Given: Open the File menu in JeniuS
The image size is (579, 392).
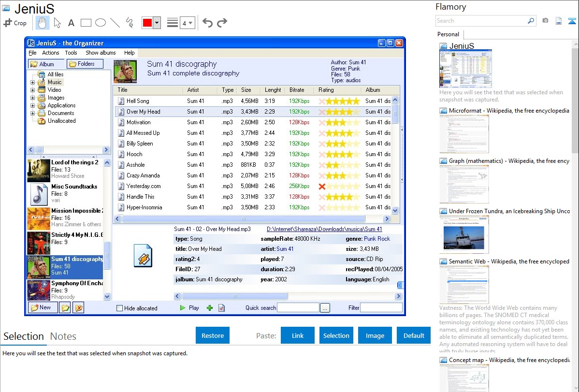Looking at the screenshot, I should tap(32, 53).
